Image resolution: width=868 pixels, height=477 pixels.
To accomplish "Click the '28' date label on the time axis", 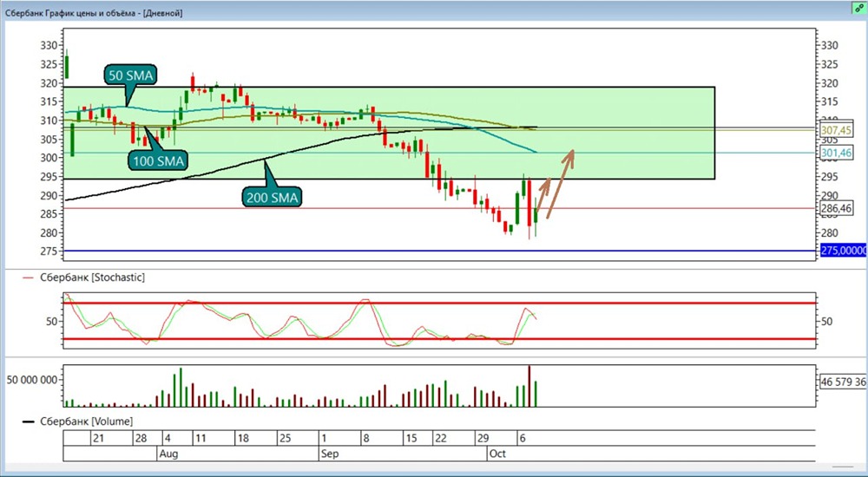I will 141,438.
